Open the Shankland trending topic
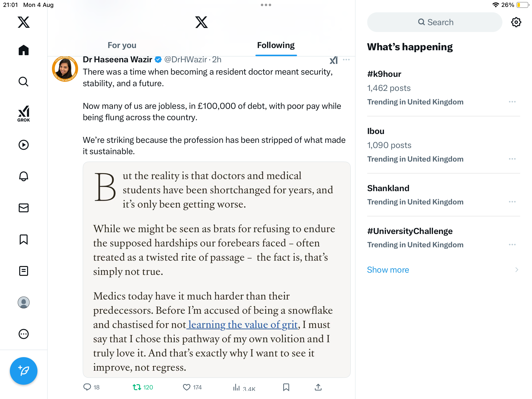Image resolution: width=532 pixels, height=399 pixels. click(388, 188)
